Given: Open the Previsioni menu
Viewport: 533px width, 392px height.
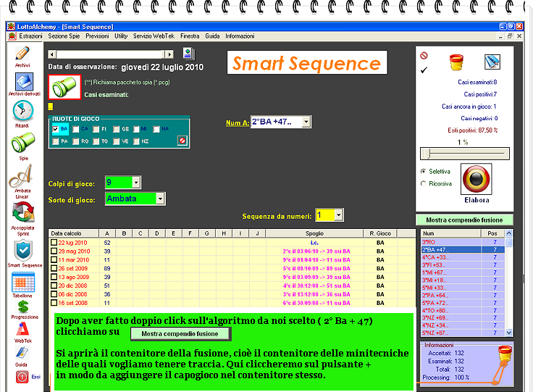Looking at the screenshot, I should pyautogui.click(x=97, y=36).
